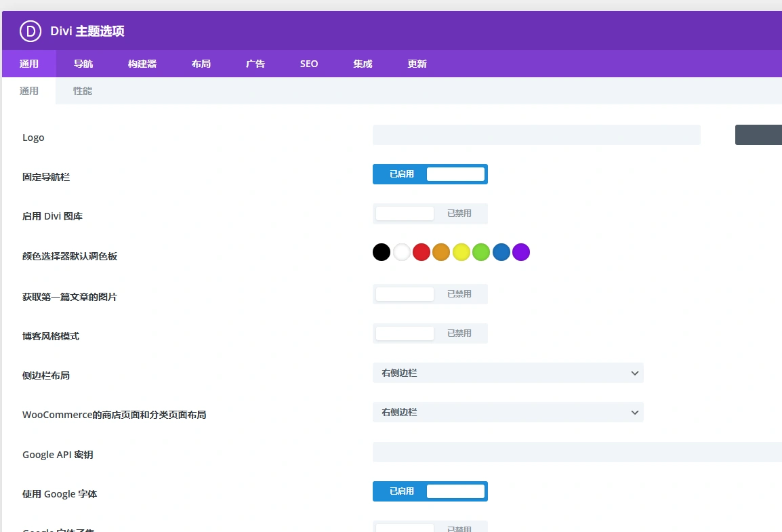Click the Divi logo icon in the header
Image resolution: width=782 pixels, height=532 pixels.
coord(30,30)
